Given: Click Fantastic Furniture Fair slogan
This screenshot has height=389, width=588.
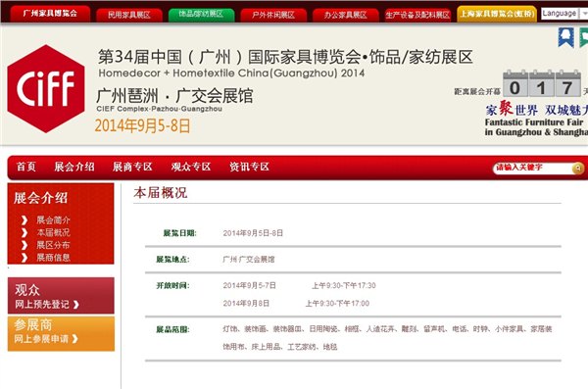Looking at the screenshot, I should (536, 127).
